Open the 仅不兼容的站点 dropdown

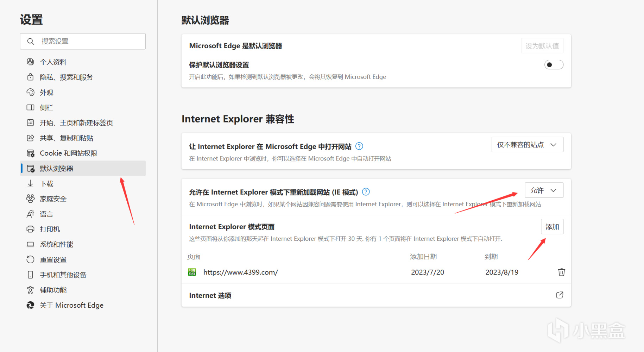(x=527, y=145)
